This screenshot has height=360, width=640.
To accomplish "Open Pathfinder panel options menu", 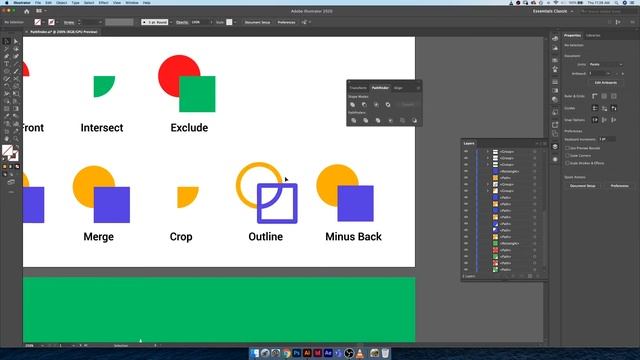I will tap(418, 88).
